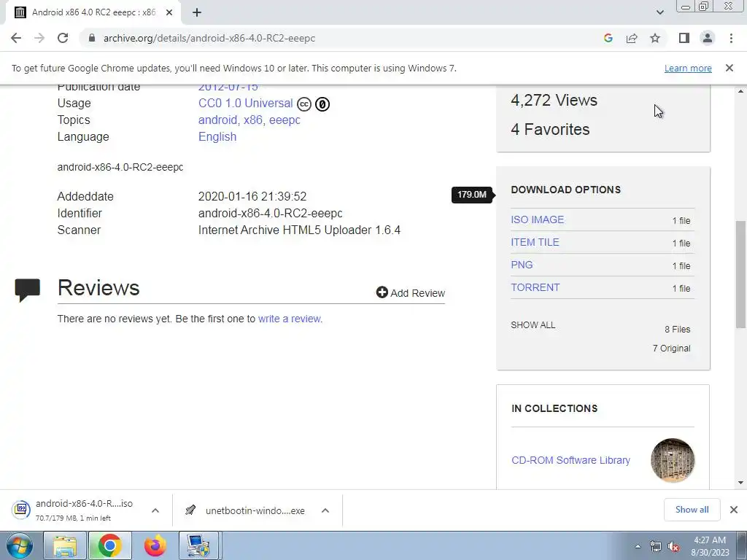The height and width of the screenshot is (560, 747).
Task: Click the Chrome taskbar icon
Action: coord(109,545)
